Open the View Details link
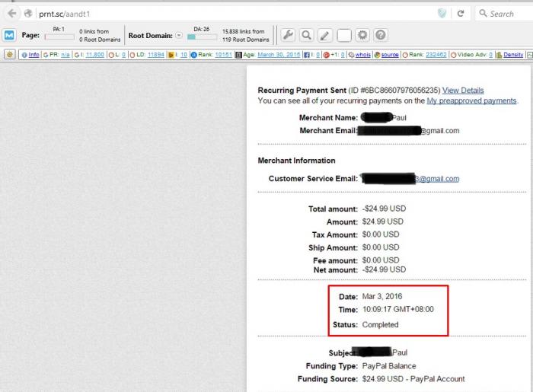The image size is (533, 392). tap(463, 91)
